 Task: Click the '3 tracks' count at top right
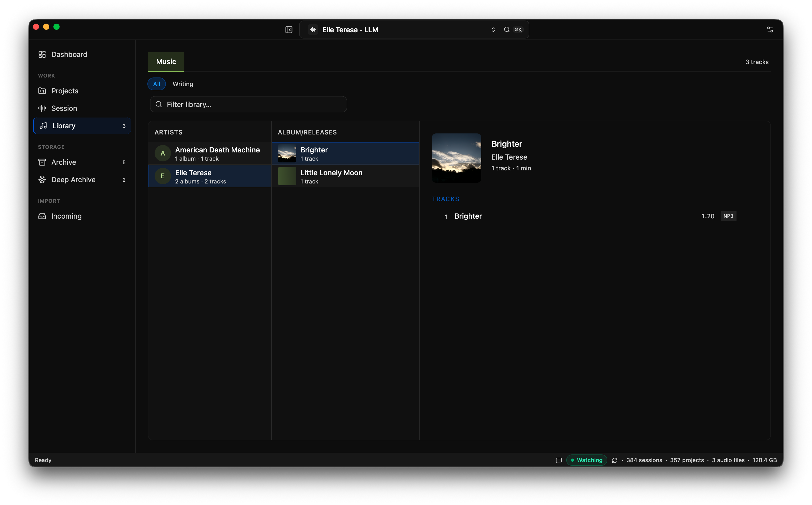pos(757,62)
